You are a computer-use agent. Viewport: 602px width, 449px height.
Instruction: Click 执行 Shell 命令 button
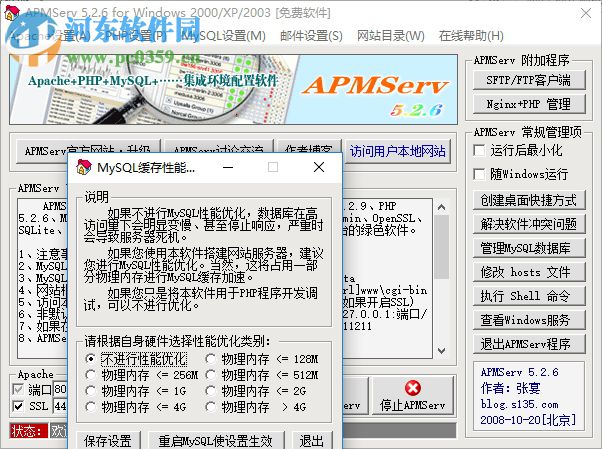pos(529,296)
